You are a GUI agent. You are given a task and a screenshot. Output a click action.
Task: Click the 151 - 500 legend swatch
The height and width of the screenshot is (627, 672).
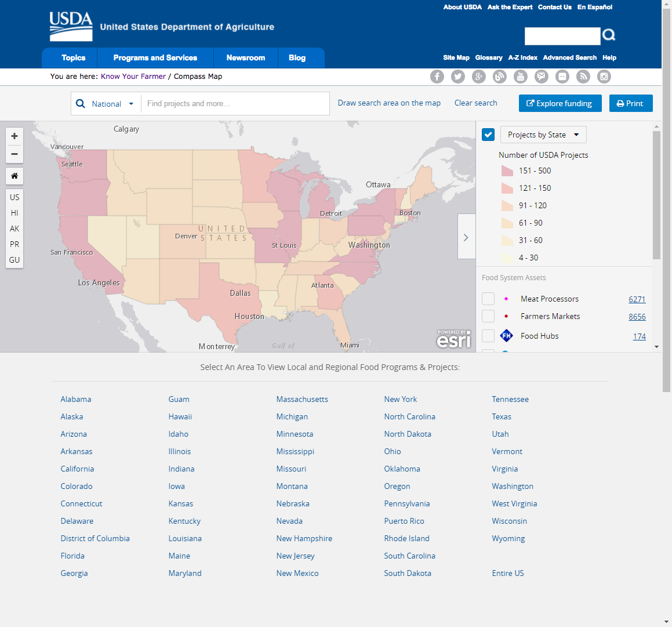pyautogui.click(x=507, y=171)
